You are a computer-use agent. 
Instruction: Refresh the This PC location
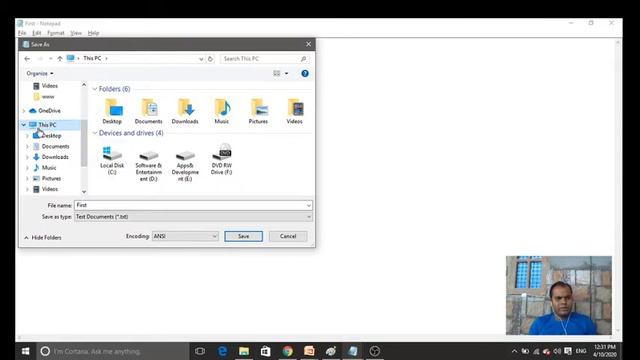click(x=210, y=59)
